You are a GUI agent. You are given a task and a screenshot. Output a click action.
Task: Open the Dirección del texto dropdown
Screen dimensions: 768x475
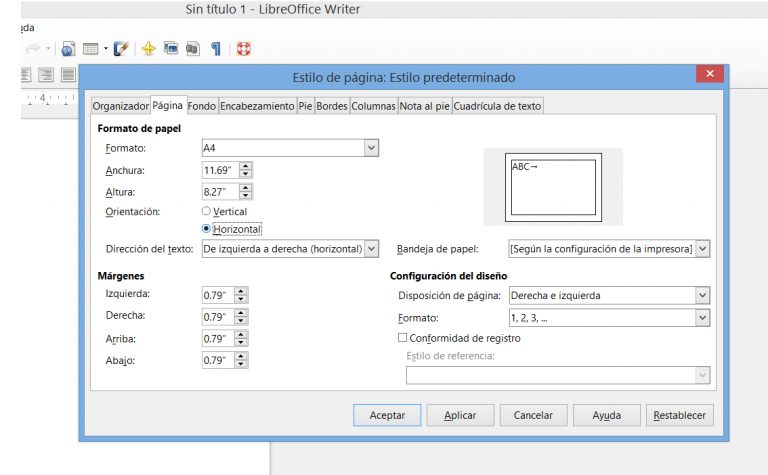tap(371, 249)
